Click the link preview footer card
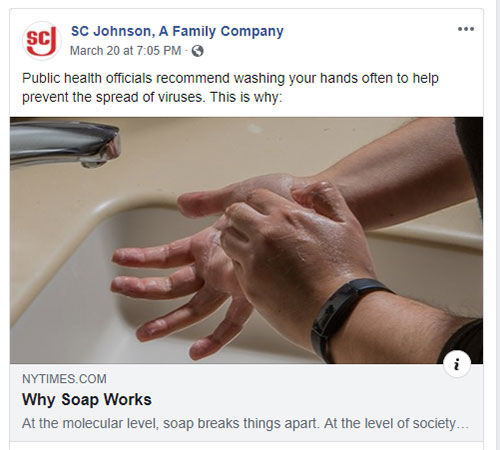Viewport: 500px width, 450px height. (x=246, y=403)
